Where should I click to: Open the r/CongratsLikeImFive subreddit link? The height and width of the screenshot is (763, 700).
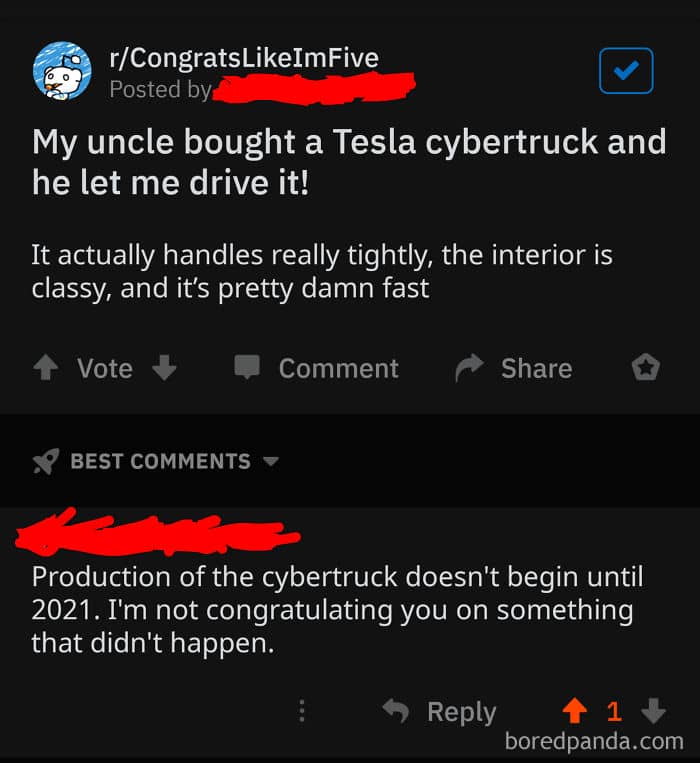pos(243,57)
